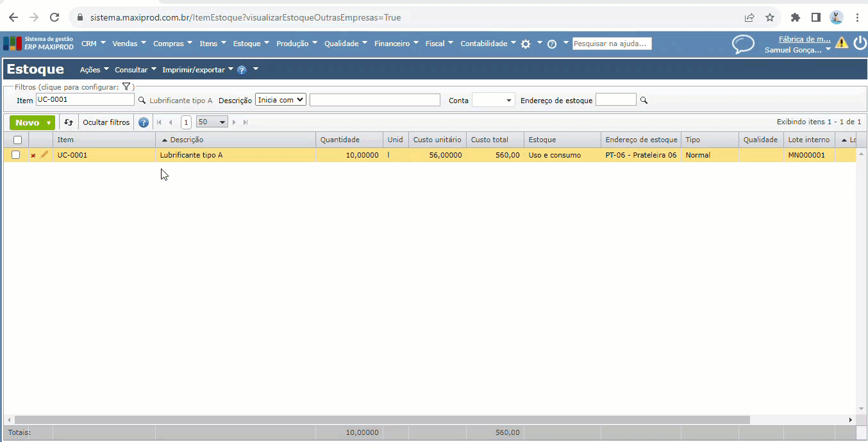Click blue help icon in Estoque title bar
Image resolution: width=868 pixels, height=442 pixels.
242,70
